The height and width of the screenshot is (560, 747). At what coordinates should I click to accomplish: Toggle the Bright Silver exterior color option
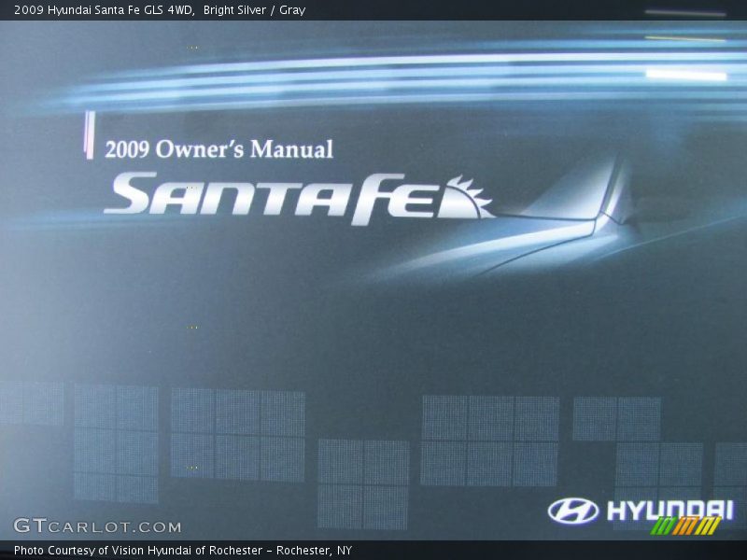click(234, 11)
